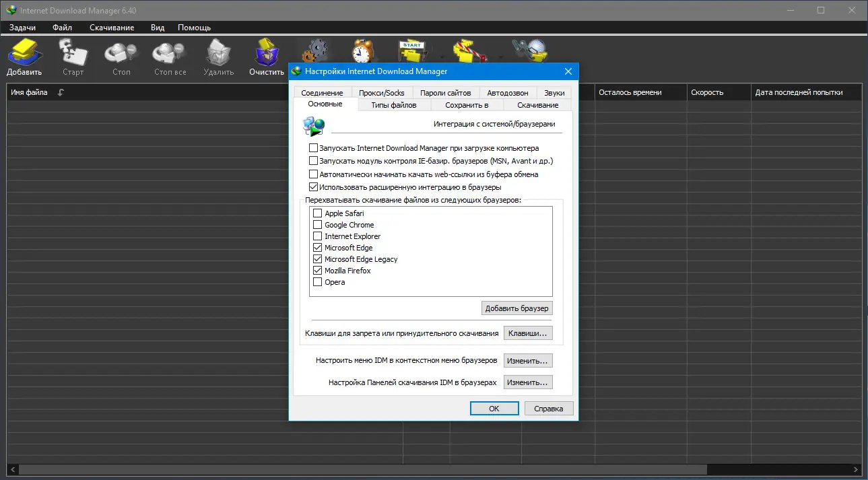
Task: Click the Grabber toolbar icon
Action: 529,50
